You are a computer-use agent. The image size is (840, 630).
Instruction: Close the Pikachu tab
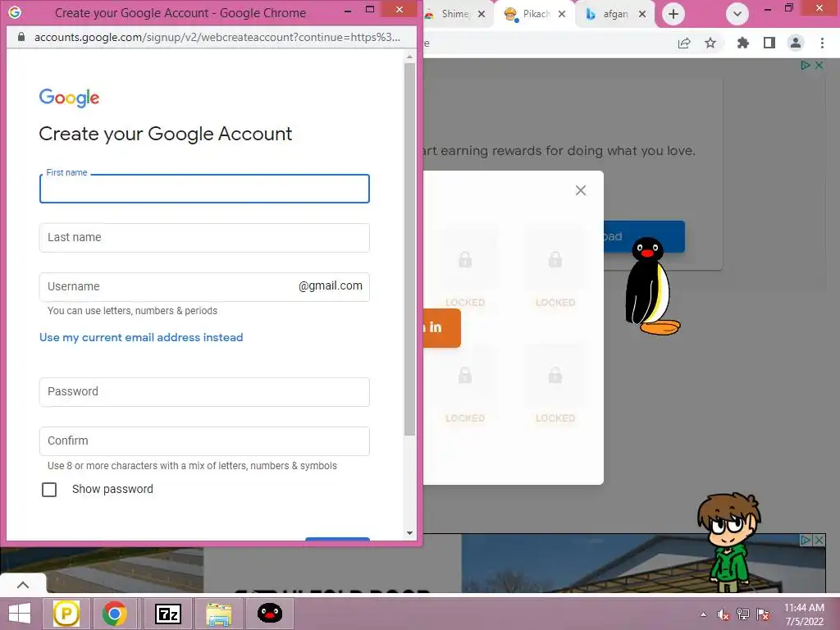pyautogui.click(x=562, y=14)
